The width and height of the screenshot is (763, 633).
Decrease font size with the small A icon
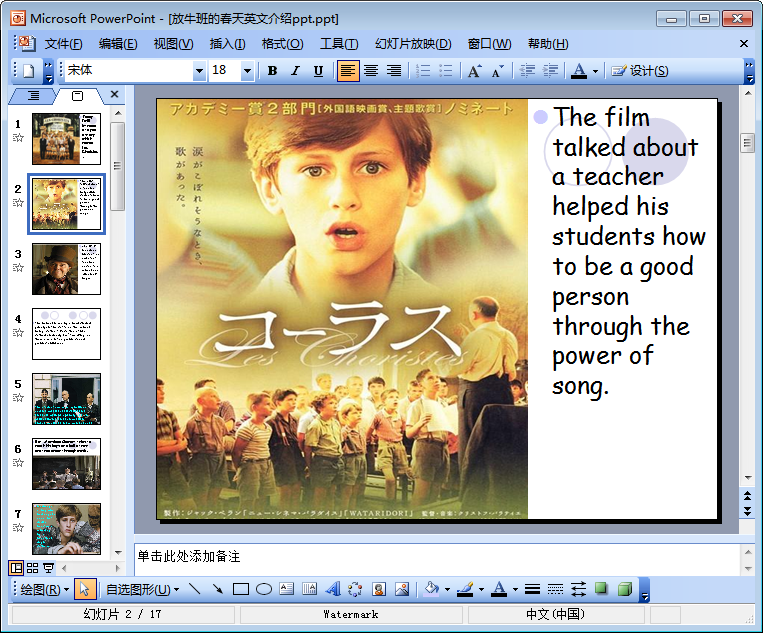[x=497, y=71]
